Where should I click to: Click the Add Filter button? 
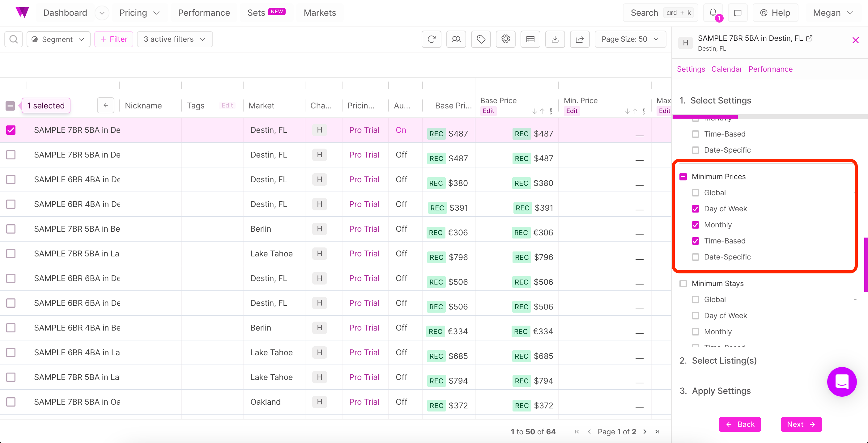click(113, 39)
